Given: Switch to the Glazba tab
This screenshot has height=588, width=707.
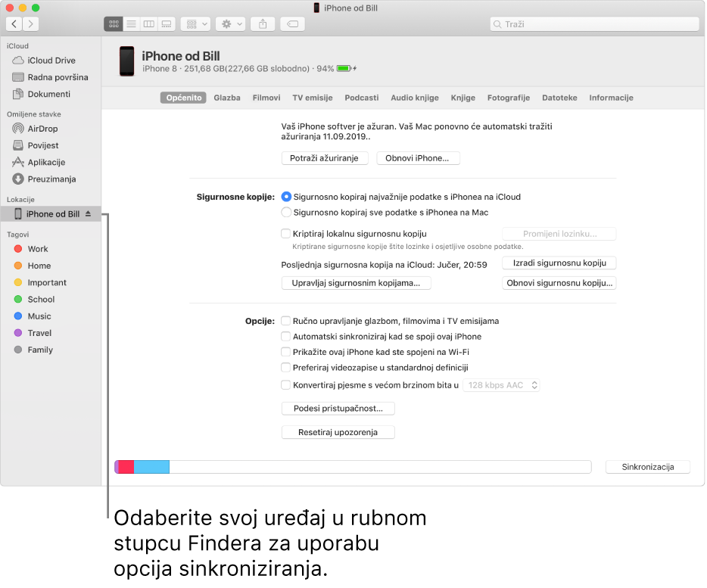Looking at the screenshot, I should 227,98.
